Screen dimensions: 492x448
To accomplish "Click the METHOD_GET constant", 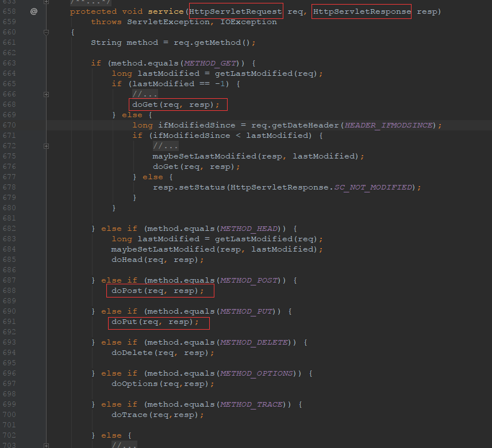I will (x=210, y=63).
